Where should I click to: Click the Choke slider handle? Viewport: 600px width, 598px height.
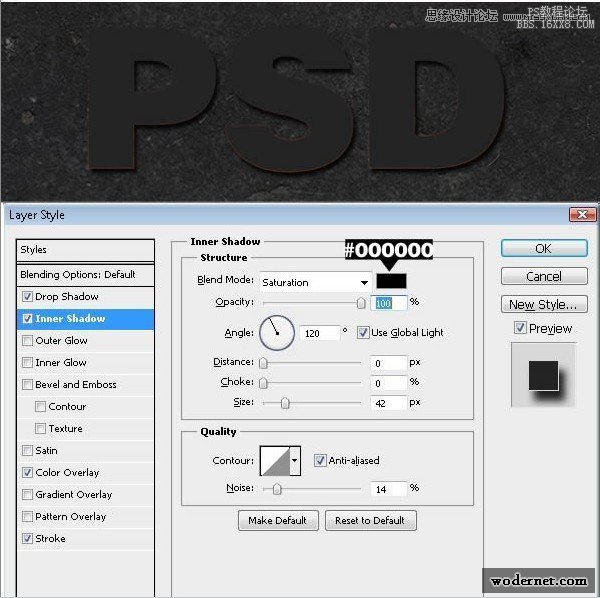click(x=263, y=383)
